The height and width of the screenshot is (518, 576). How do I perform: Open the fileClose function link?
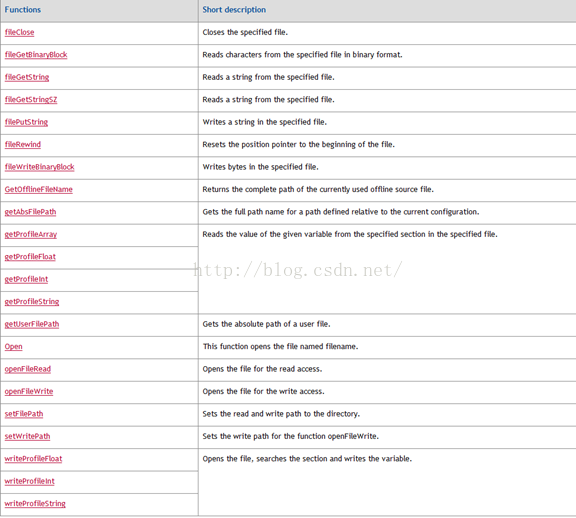[19, 32]
